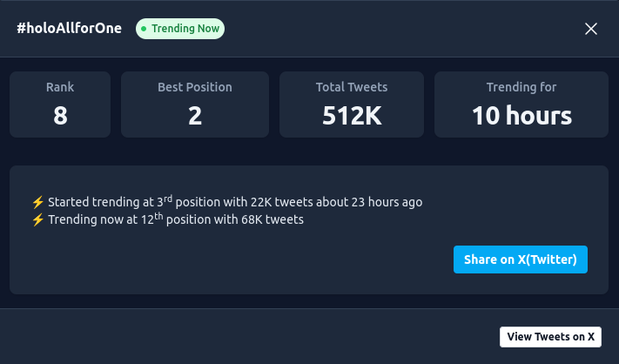Click the Share on X(Twitter) button
The image size is (619, 364).
coord(521,260)
